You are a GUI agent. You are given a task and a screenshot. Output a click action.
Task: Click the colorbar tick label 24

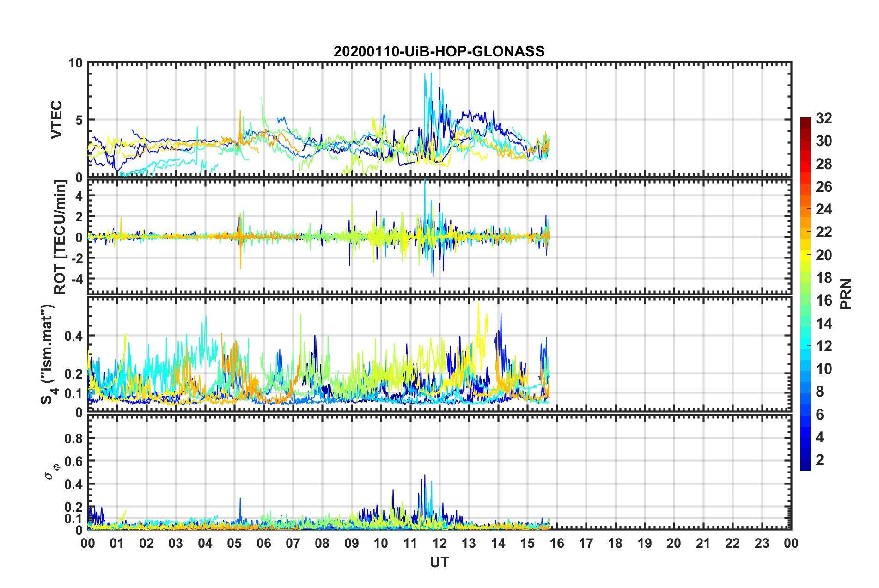tap(824, 209)
